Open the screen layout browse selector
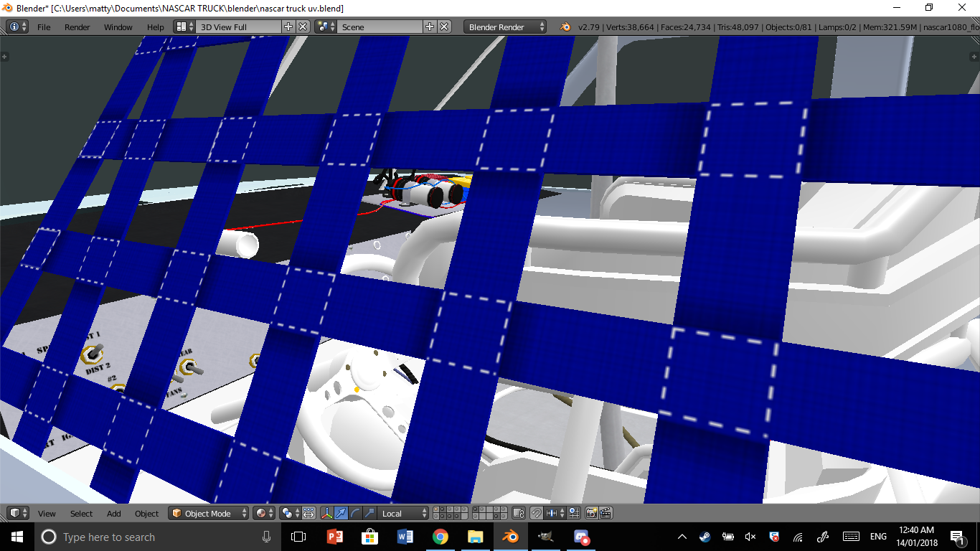This screenshot has width=980, height=551. click(x=184, y=27)
